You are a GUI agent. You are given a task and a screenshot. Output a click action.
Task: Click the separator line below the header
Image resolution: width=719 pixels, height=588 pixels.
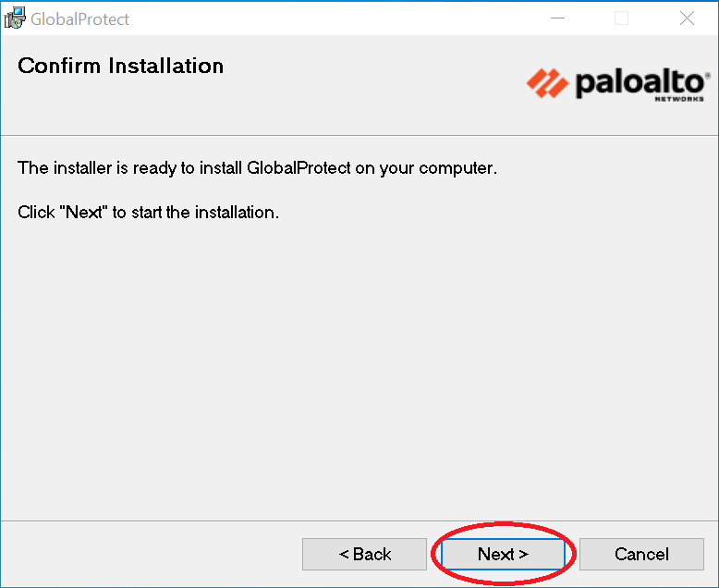click(x=359, y=134)
